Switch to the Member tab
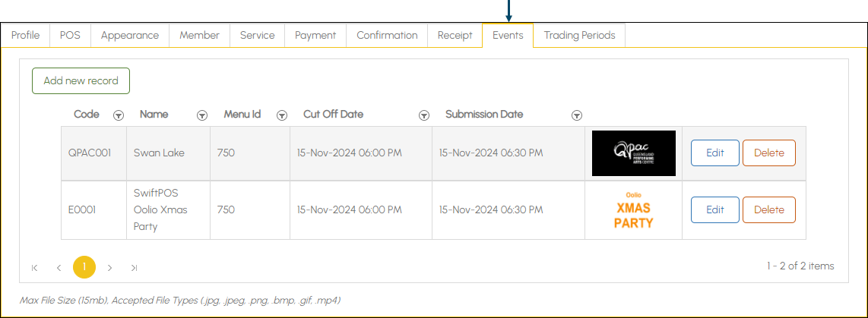This screenshot has height=318, width=868. tap(199, 36)
